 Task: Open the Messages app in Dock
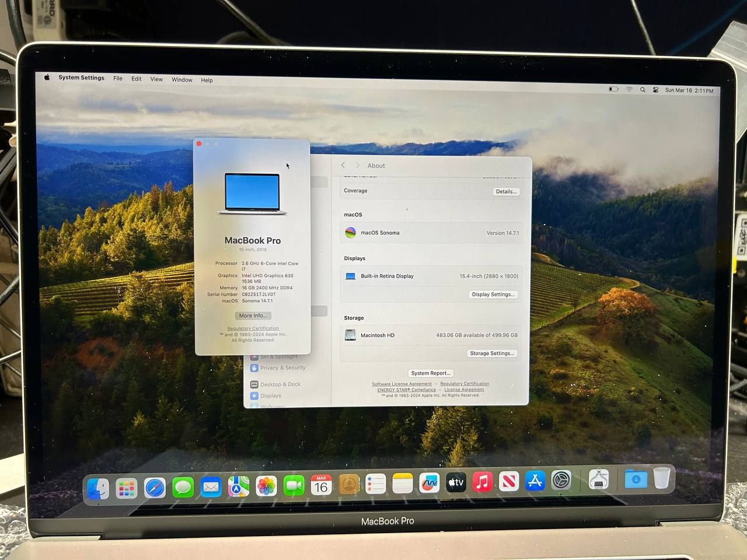pyautogui.click(x=183, y=487)
